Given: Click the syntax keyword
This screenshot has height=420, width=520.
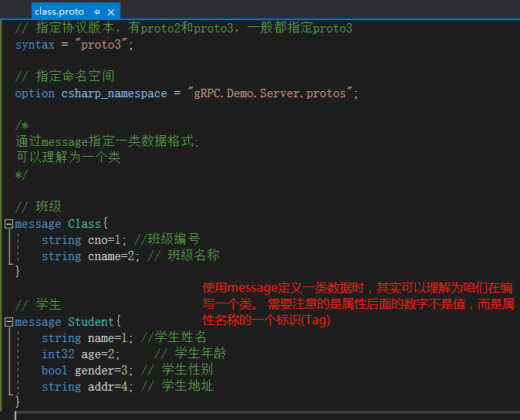Looking at the screenshot, I should [35, 45].
